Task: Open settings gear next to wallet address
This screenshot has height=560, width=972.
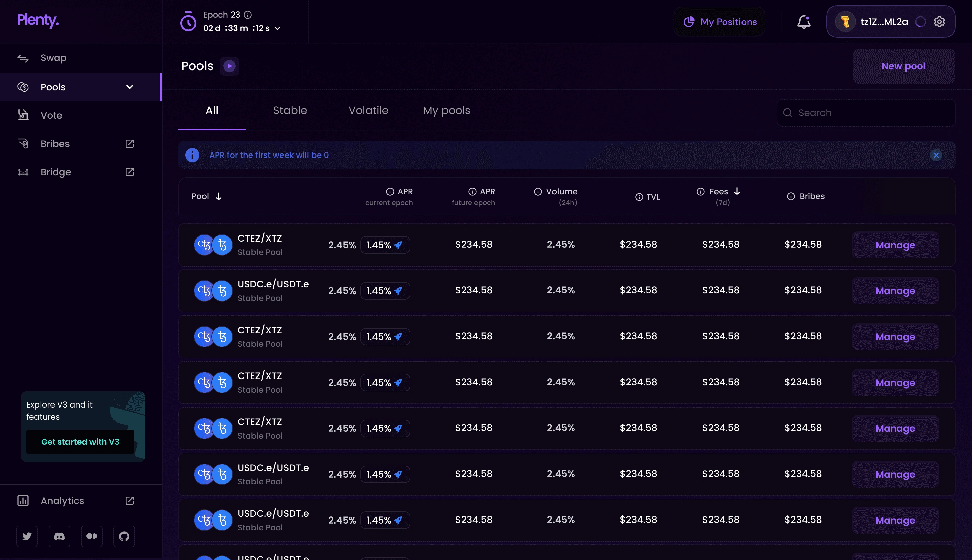Action: 939,22
